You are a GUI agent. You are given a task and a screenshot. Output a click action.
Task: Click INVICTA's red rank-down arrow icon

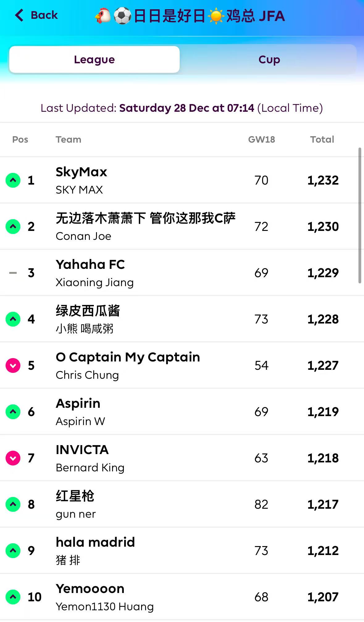pyautogui.click(x=13, y=458)
